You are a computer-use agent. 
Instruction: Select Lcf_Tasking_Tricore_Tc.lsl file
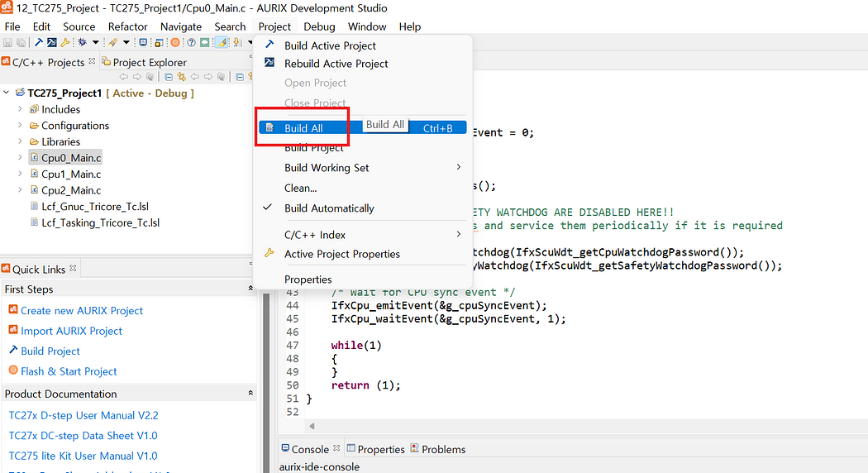[x=100, y=222]
